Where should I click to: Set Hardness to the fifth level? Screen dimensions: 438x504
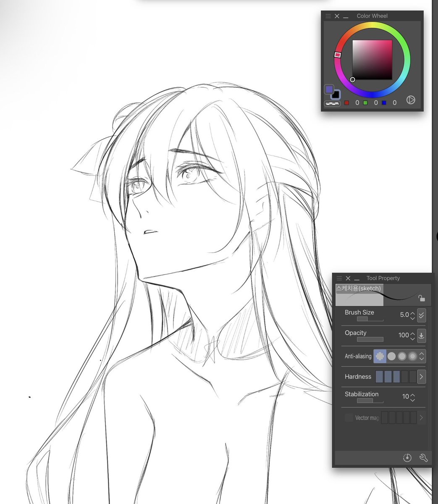413,377
